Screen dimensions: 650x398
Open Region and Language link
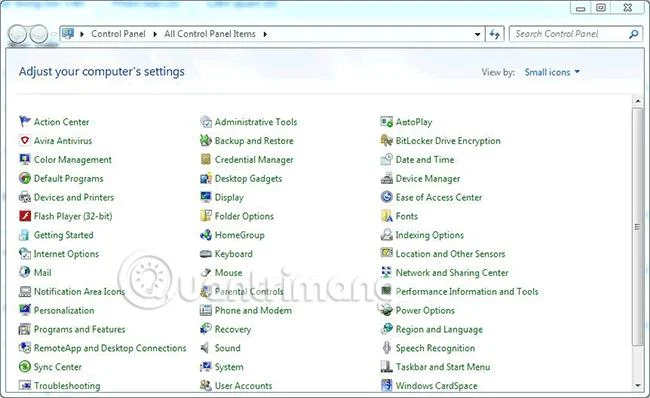pos(439,329)
